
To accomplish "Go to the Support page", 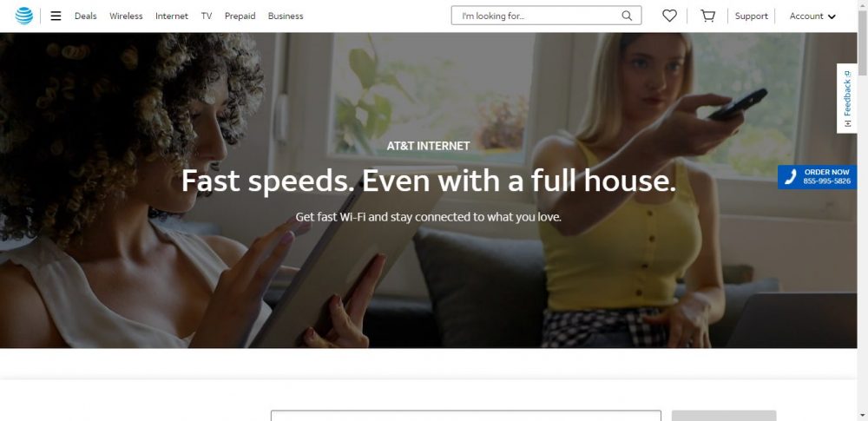I will pyautogui.click(x=751, y=16).
